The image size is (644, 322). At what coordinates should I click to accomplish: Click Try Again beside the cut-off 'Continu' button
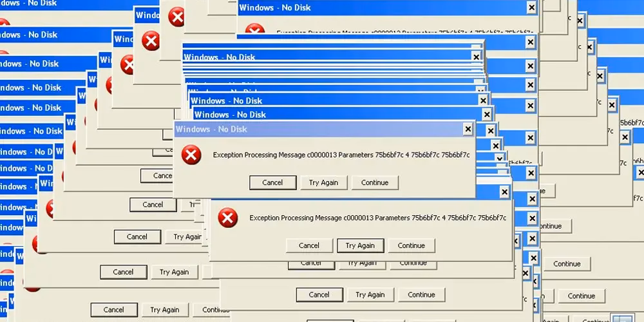click(165, 310)
